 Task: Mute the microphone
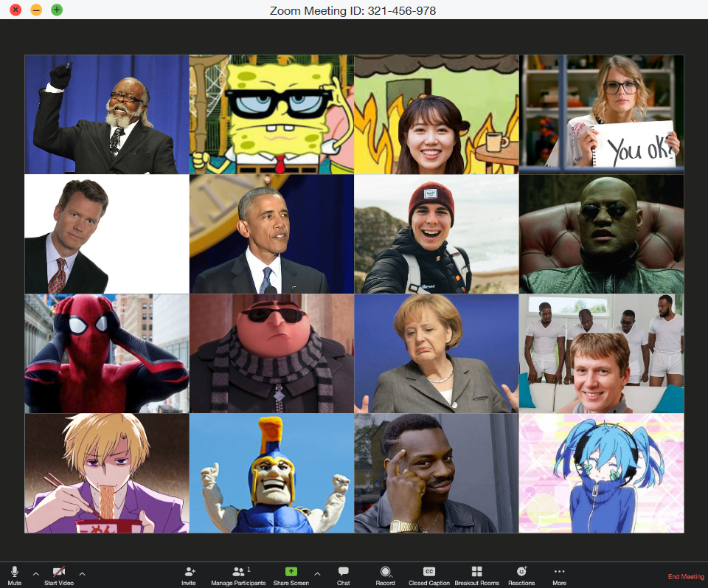15,575
